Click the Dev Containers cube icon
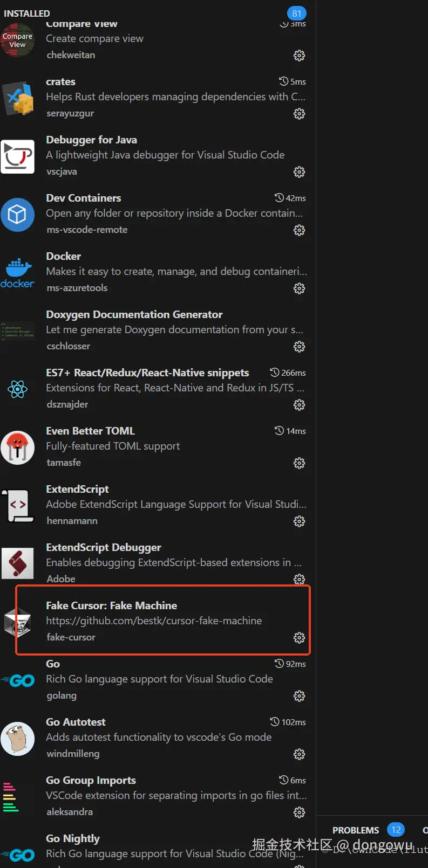Viewport: 428px width, 868px height. pos(18,215)
